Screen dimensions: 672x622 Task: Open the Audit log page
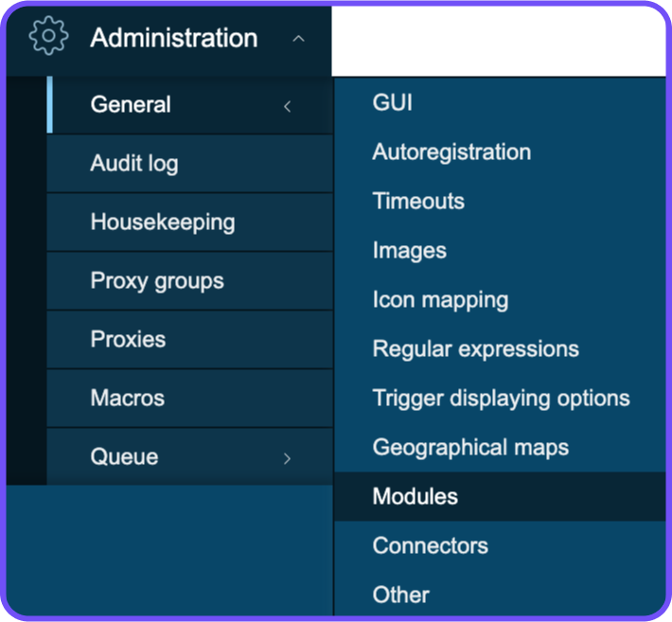pos(189,164)
